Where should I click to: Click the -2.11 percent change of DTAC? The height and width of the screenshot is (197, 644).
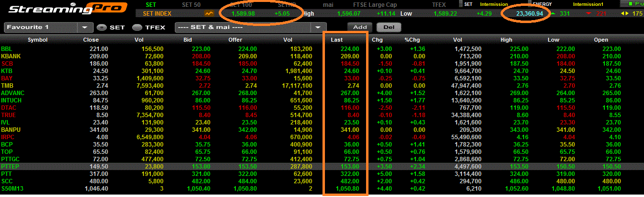pyautogui.click(x=418, y=108)
